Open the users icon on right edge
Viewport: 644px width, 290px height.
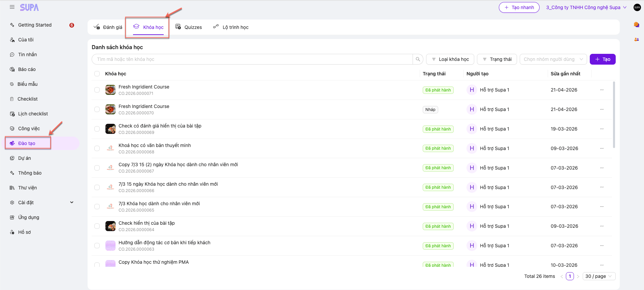(x=636, y=40)
